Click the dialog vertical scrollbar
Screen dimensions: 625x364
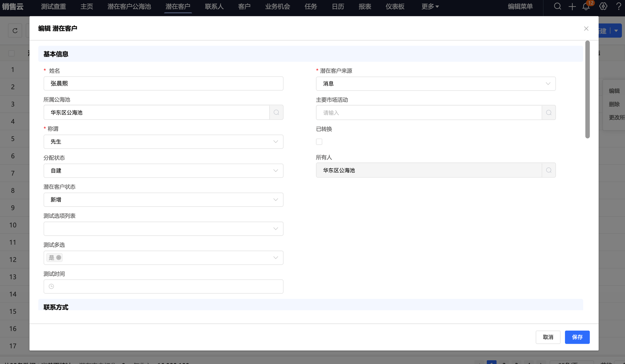587,89
